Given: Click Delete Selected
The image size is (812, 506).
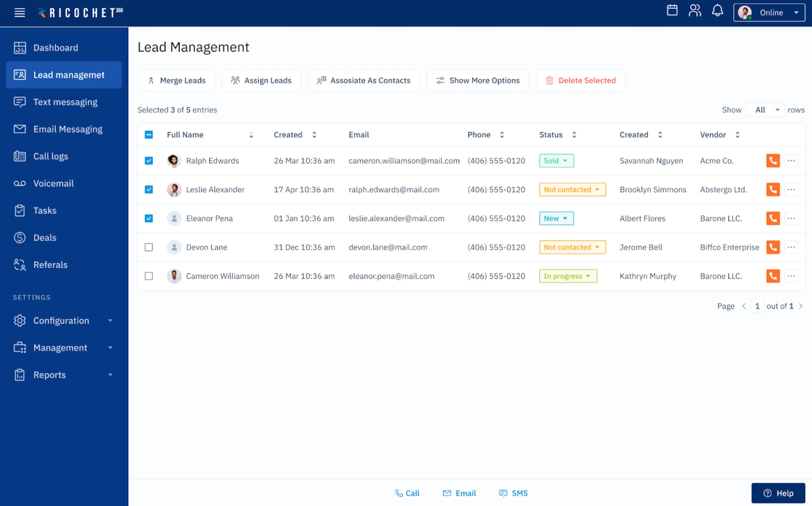Looking at the screenshot, I should (580, 80).
